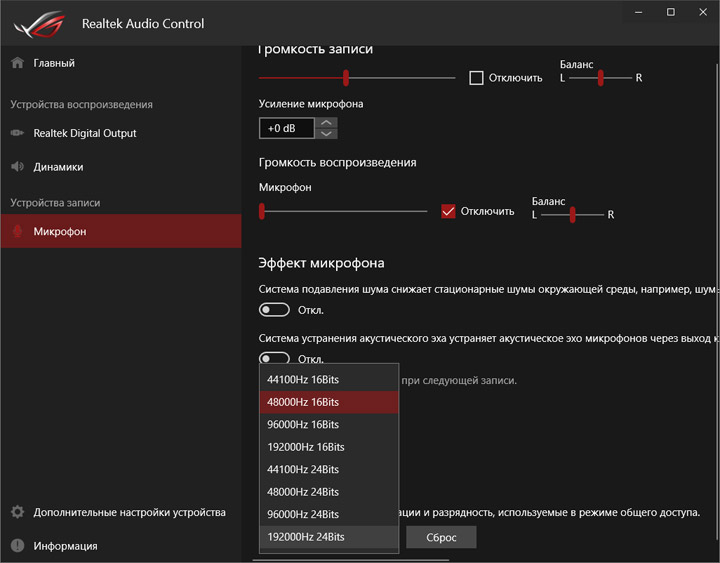Open Дополнительные настройки устройства
The width and height of the screenshot is (720, 563).
[129, 512]
